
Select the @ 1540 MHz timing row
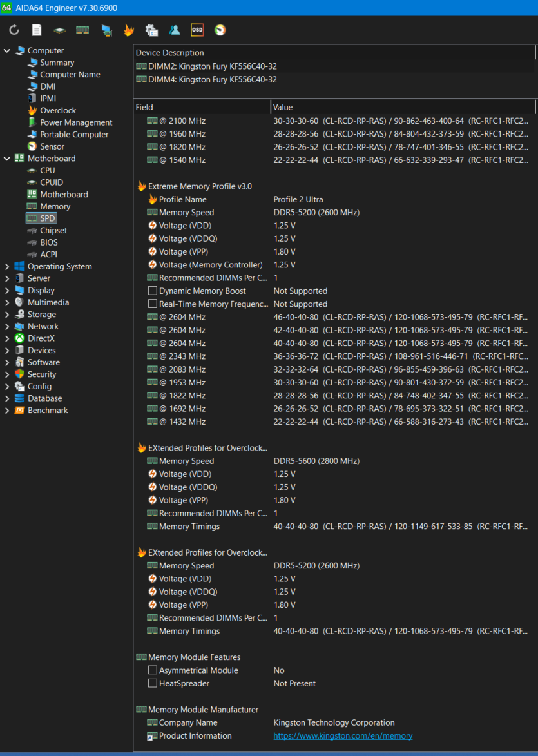click(335, 160)
